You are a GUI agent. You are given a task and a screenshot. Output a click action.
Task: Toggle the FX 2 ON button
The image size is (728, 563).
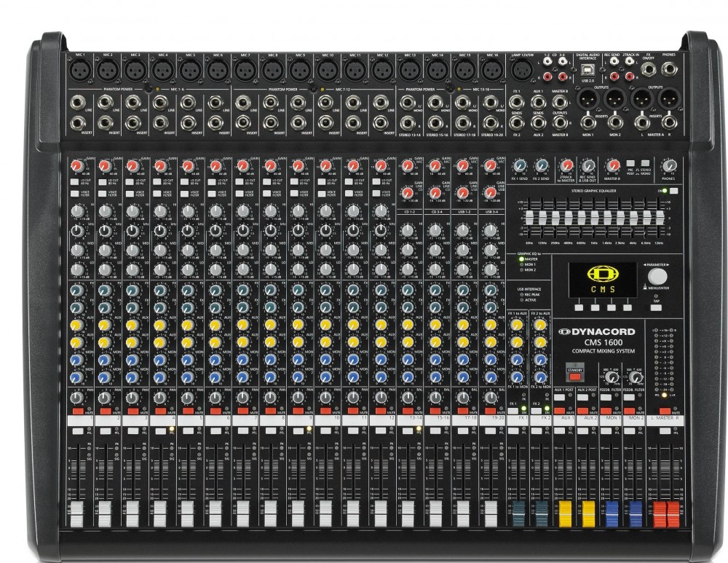point(537,411)
